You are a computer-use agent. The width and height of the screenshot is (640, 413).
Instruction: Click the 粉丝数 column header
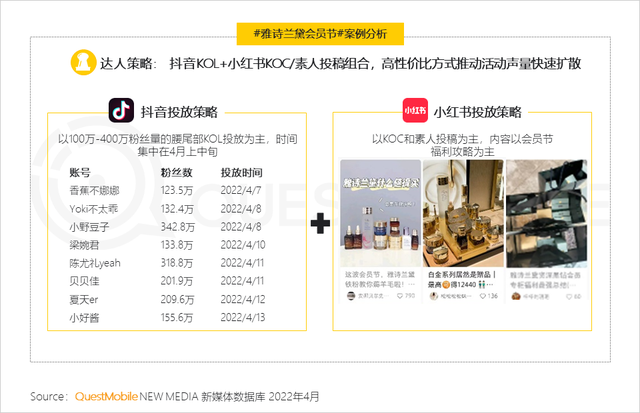click(x=176, y=172)
